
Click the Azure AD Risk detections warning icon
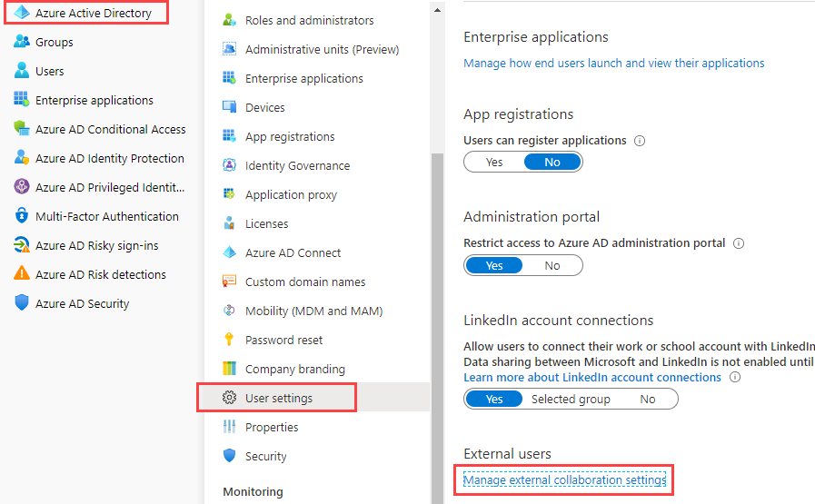tap(22, 274)
